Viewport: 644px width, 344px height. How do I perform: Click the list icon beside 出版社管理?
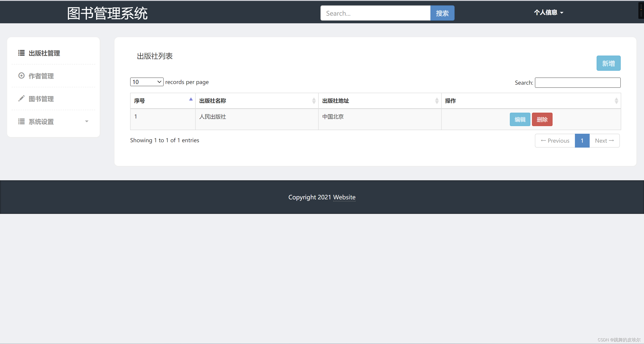pyautogui.click(x=21, y=53)
